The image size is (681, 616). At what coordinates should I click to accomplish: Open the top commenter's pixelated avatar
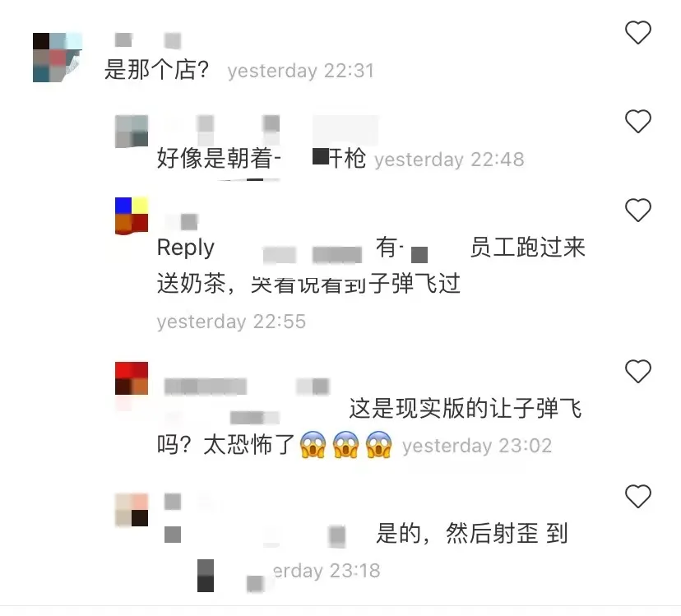tap(58, 58)
